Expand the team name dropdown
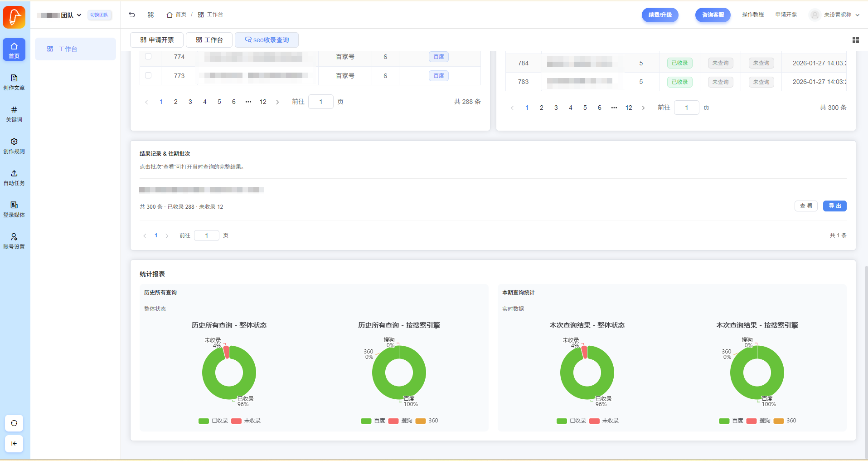Viewport: 868px width, 461px height. coord(79,15)
